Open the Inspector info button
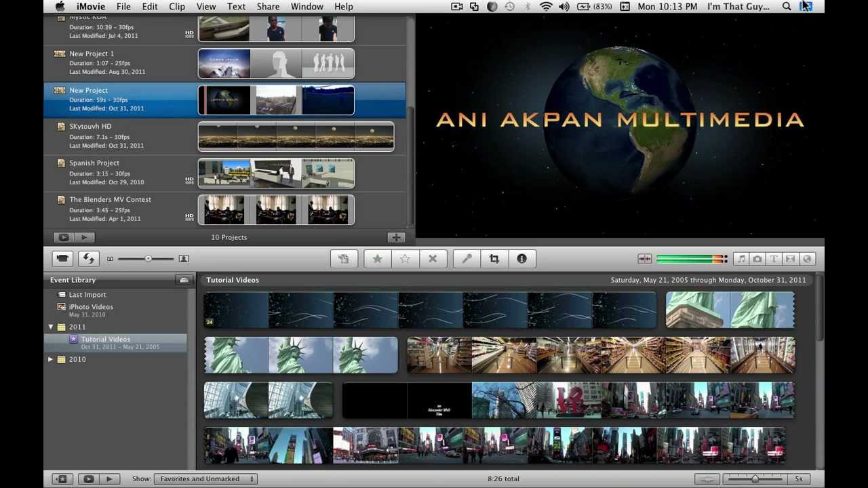 [521, 258]
